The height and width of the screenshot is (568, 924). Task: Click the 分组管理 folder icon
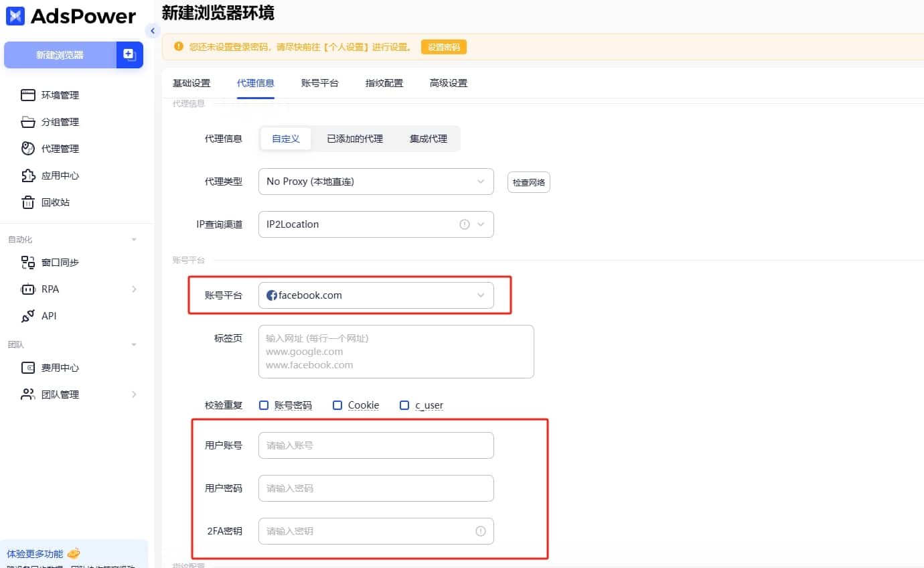point(28,122)
